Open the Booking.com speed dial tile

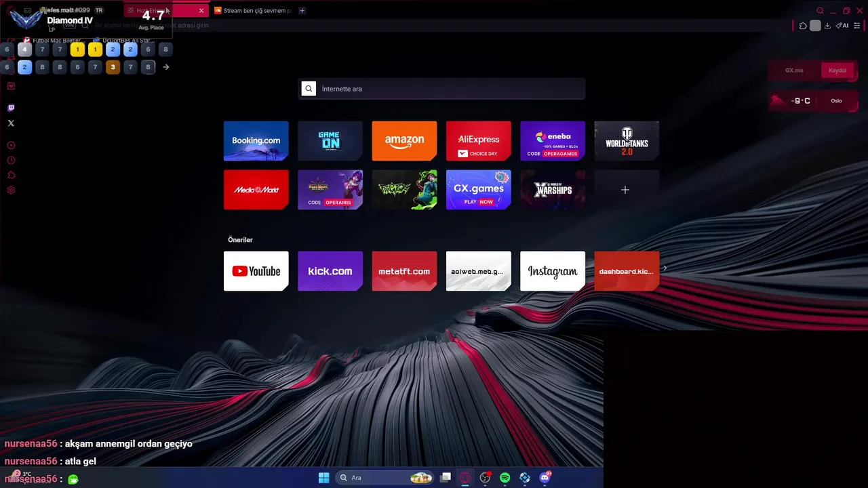coord(256,141)
